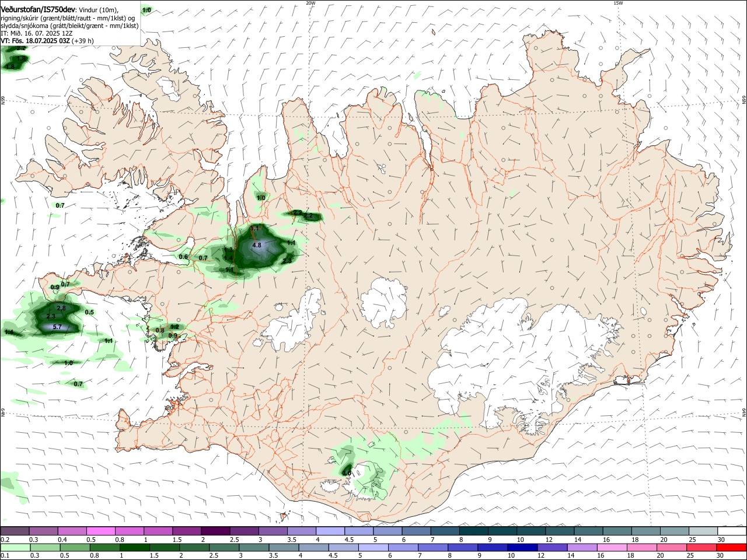The width and height of the screenshot is (747, 560).
Task: Click the pale green swatch labeled 0.1 in rain scale
Action: [15, 547]
